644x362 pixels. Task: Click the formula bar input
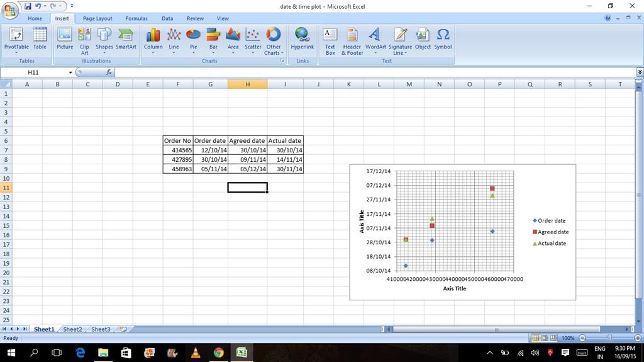(375, 72)
